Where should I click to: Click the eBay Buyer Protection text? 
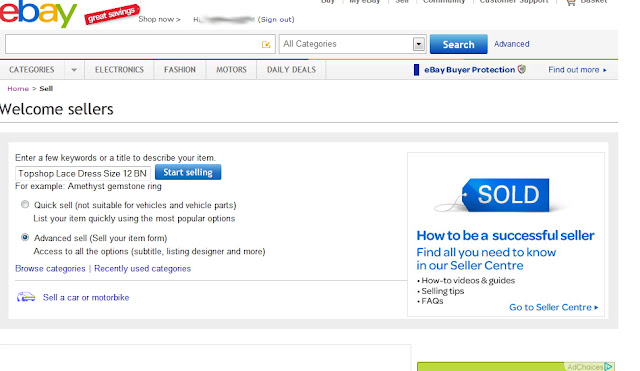[469, 70]
